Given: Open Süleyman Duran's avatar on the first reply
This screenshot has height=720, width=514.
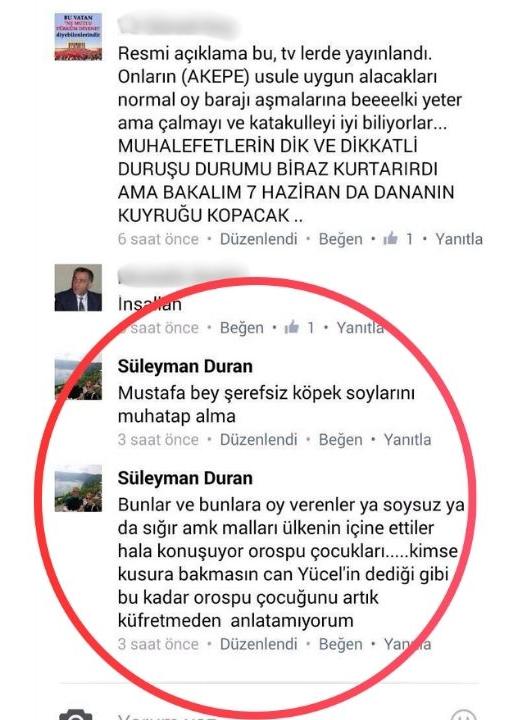Looking at the screenshot, I should pos(78,377).
